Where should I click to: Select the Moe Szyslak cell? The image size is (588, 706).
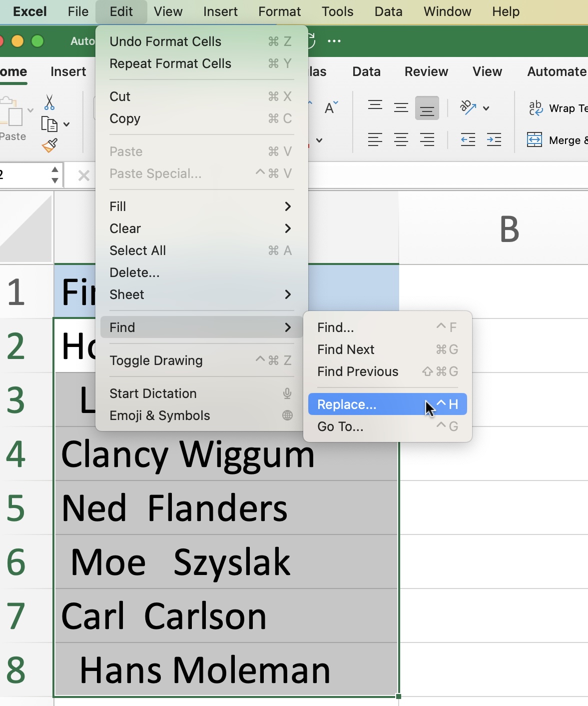226,562
